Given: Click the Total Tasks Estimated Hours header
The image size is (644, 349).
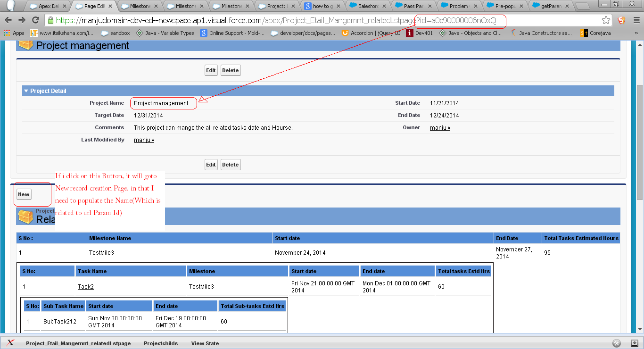Looking at the screenshot, I should [x=581, y=238].
